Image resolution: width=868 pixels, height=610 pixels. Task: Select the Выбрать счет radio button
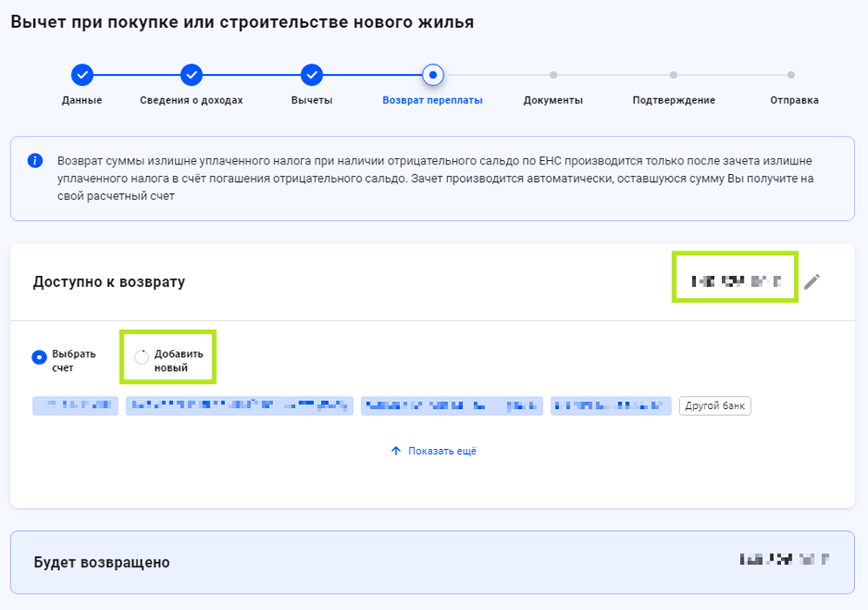[x=39, y=358]
